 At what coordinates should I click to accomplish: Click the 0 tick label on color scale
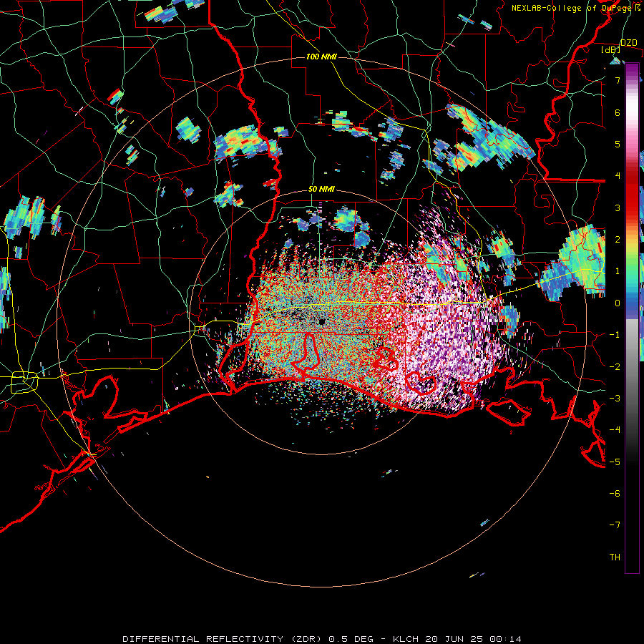coord(618,303)
